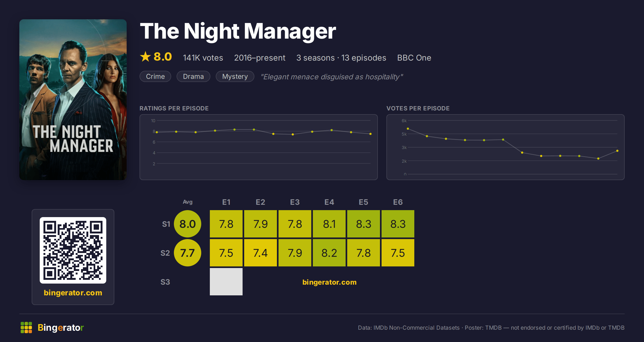Open bingerator.com link below QR code
Viewport: 644px width, 342px height.
click(x=73, y=292)
